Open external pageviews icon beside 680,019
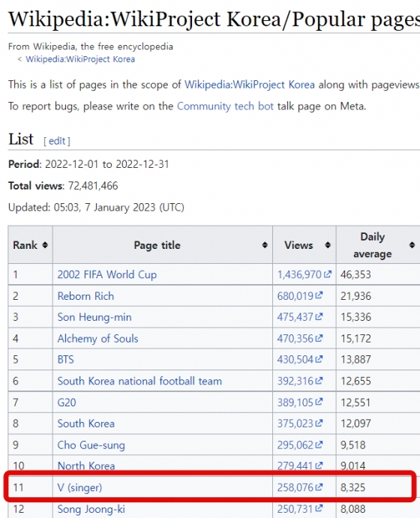Viewport: 420px width, 518px height. click(x=319, y=295)
